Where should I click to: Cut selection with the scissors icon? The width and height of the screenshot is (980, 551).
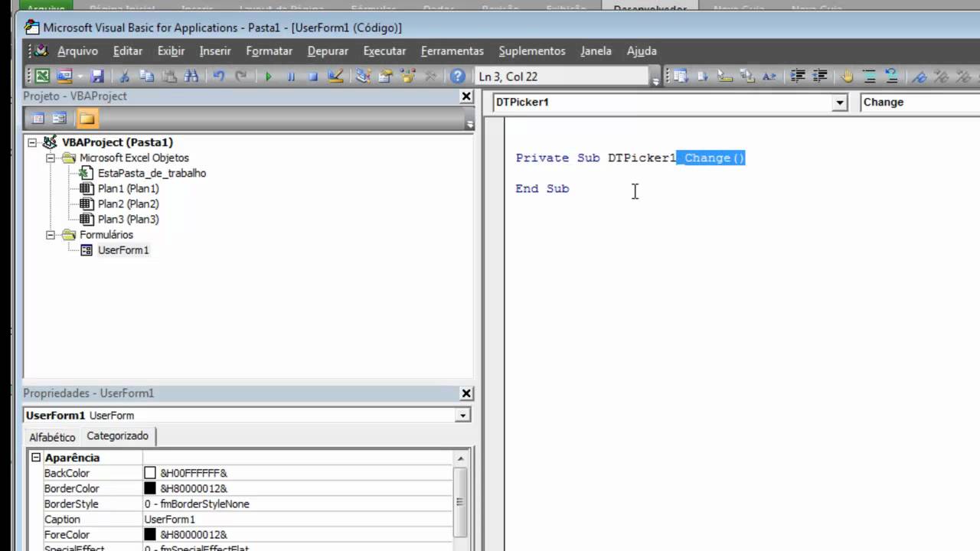[x=124, y=77]
